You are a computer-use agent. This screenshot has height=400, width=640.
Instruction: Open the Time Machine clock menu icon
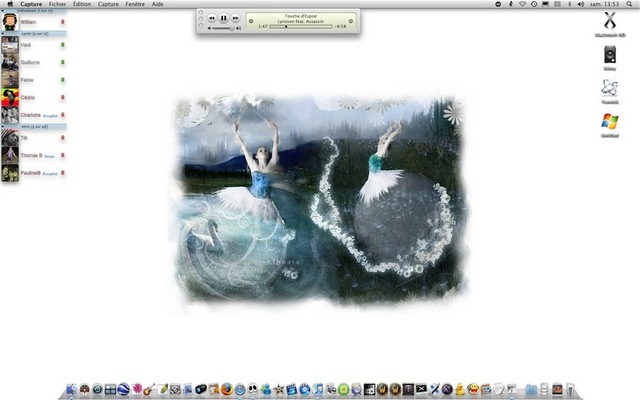pos(534,4)
